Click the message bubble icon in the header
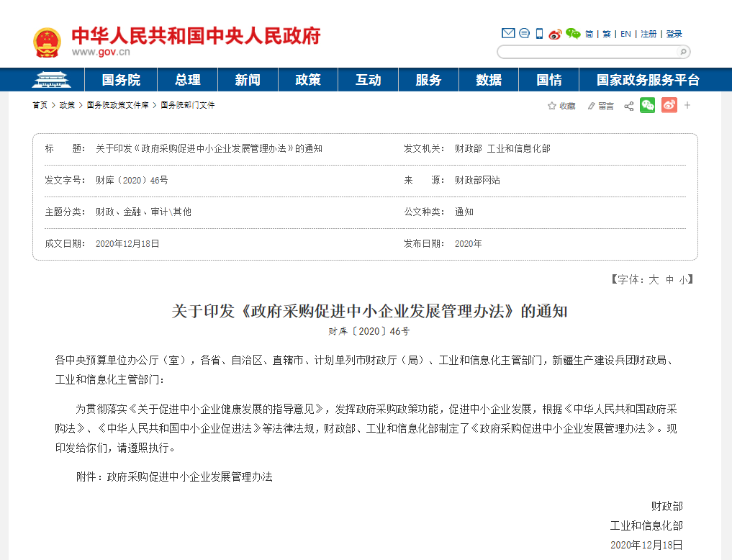Screen dimensions: 732x560 pyautogui.click(x=523, y=33)
